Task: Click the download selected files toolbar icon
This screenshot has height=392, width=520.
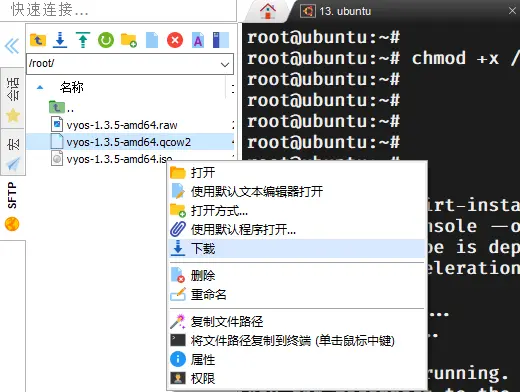Action: coord(60,40)
